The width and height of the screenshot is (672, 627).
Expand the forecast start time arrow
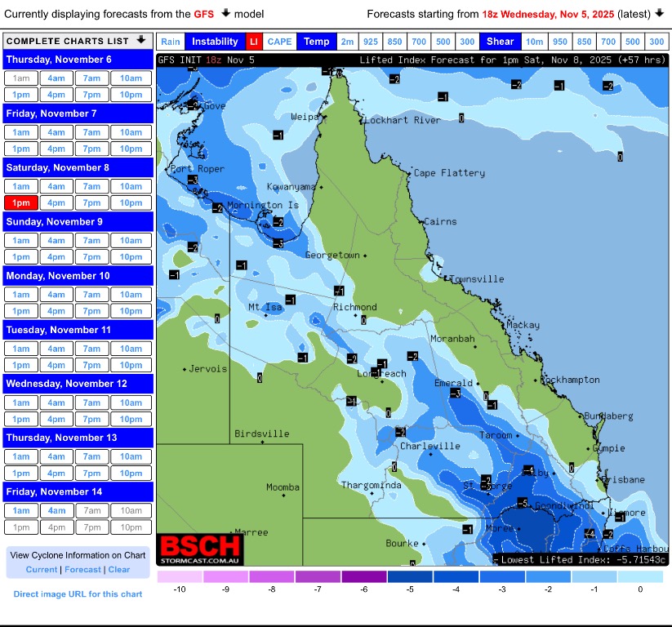click(660, 14)
